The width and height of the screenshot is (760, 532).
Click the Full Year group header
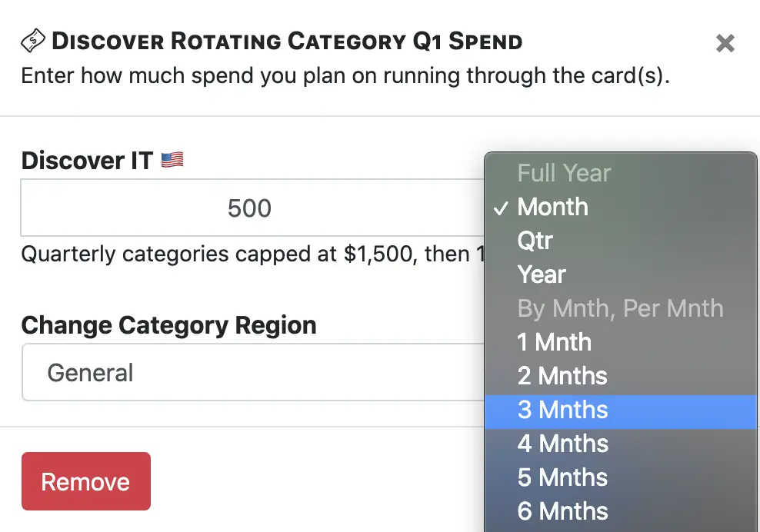564,173
